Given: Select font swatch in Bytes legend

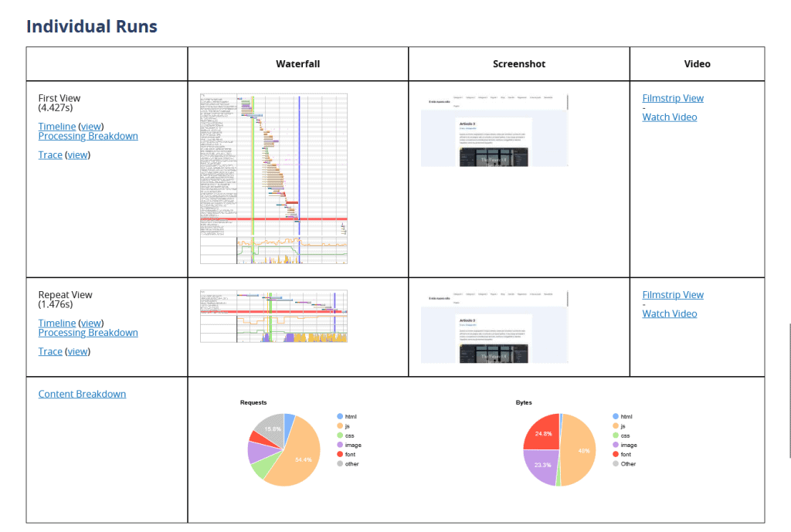Looking at the screenshot, I should point(616,454).
